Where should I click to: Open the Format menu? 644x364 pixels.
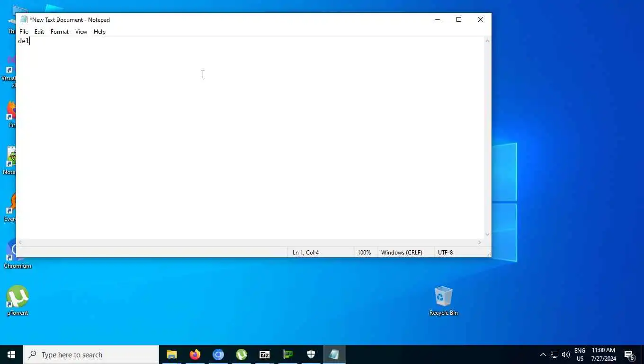point(60,32)
